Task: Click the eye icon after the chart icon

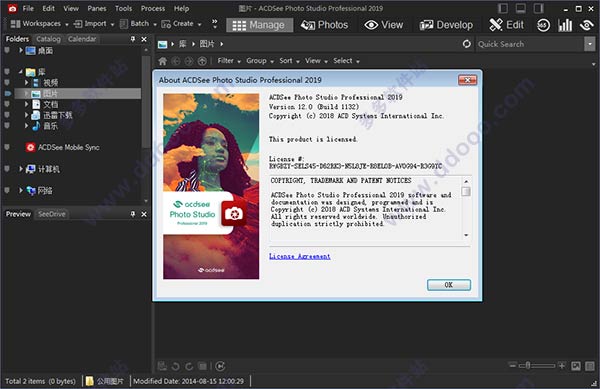Action: tap(586, 25)
